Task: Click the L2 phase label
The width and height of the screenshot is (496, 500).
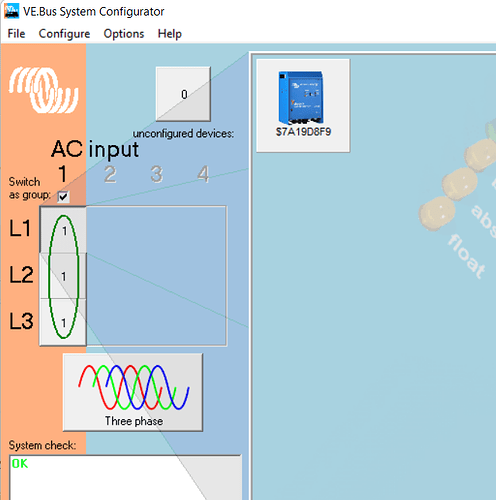Action: 21,274
